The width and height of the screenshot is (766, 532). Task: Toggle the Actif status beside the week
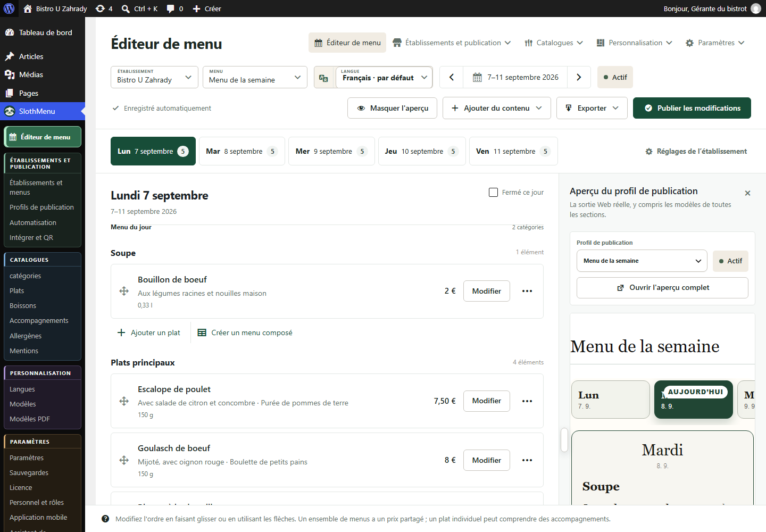[x=615, y=77]
